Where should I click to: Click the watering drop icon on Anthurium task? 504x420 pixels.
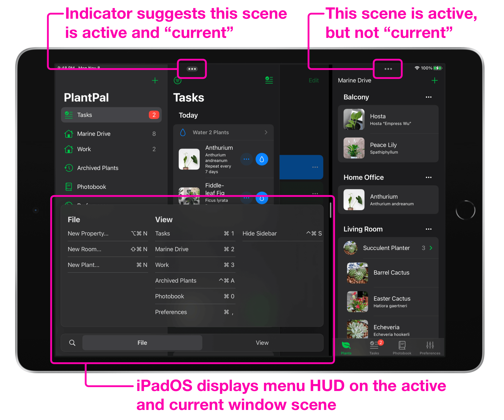point(262,159)
